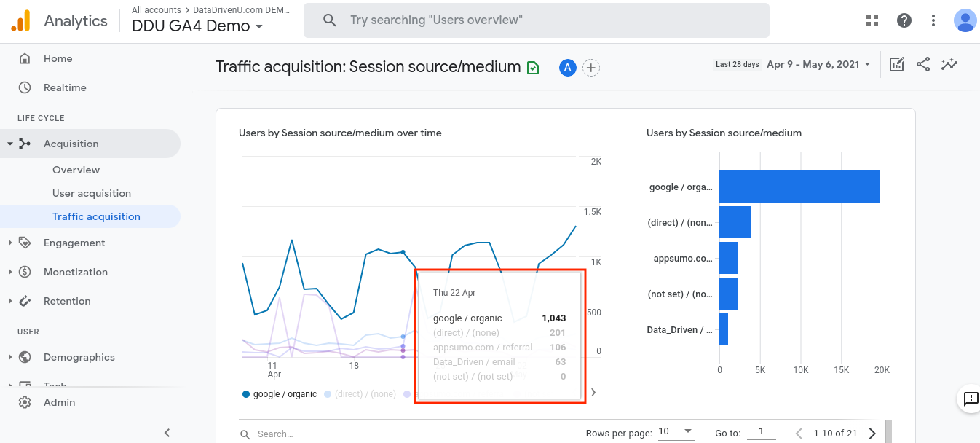Click the google / organic bar
Viewport: 980px width, 443px height.
(x=799, y=187)
